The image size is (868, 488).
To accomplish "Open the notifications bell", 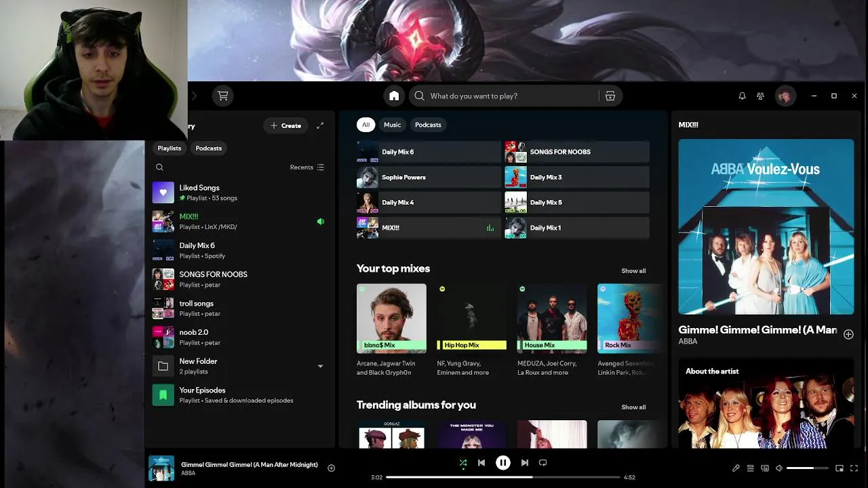I will point(742,96).
